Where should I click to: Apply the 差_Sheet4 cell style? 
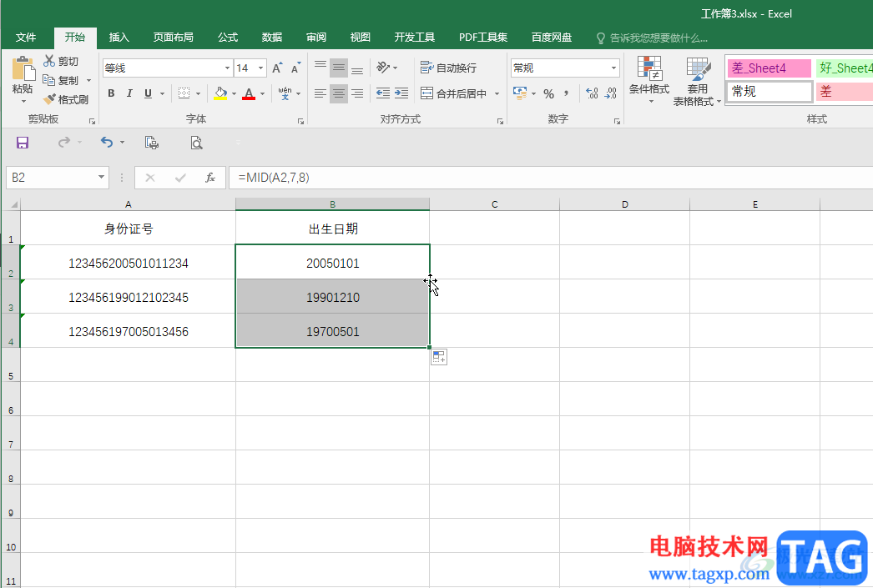click(x=769, y=68)
